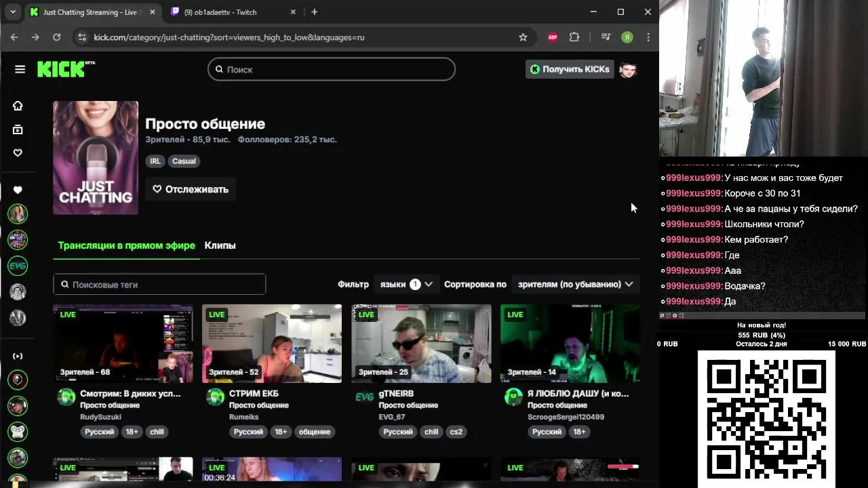Open the sort by зрителям dropdown
Screen dimensions: 868x488
[x=575, y=284]
